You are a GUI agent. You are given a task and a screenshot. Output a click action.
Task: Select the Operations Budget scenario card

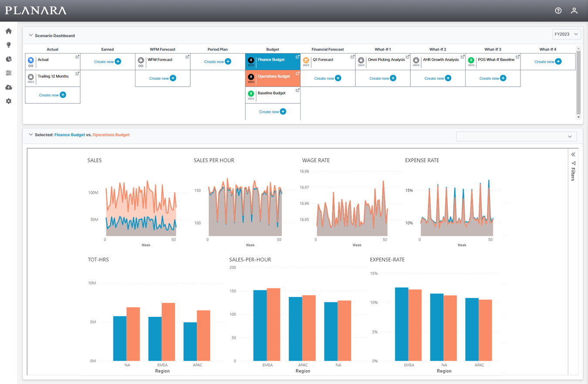pos(273,78)
